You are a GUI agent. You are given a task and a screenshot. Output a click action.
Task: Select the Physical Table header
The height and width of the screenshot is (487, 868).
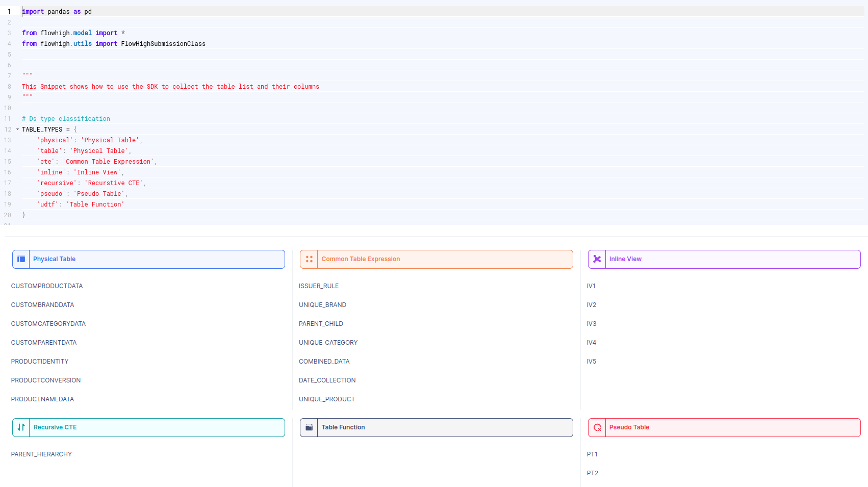point(148,259)
